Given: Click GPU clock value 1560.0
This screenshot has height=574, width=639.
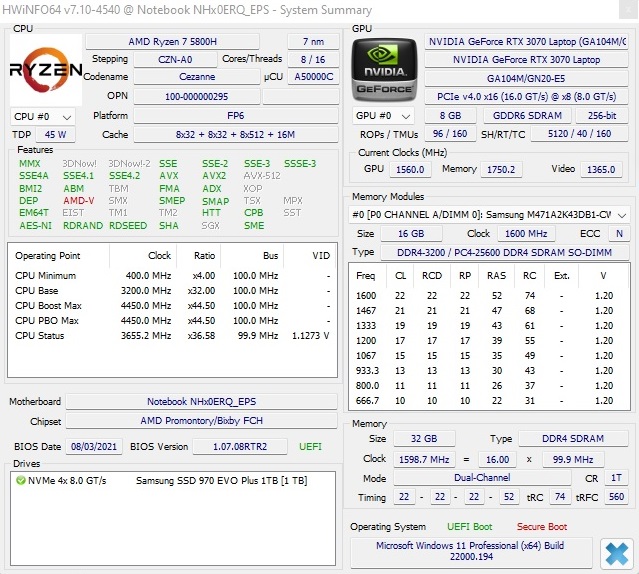Looking at the screenshot, I should coord(410,169).
